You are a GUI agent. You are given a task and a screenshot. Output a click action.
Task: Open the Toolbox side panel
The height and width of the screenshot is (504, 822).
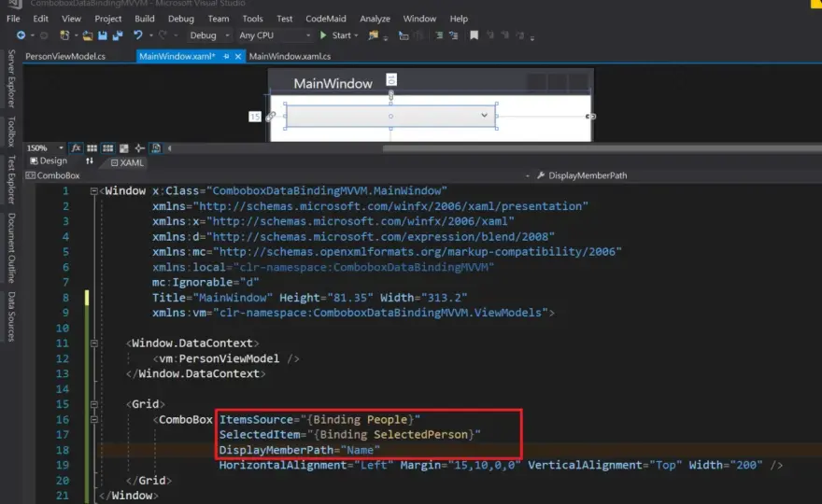tap(11, 131)
